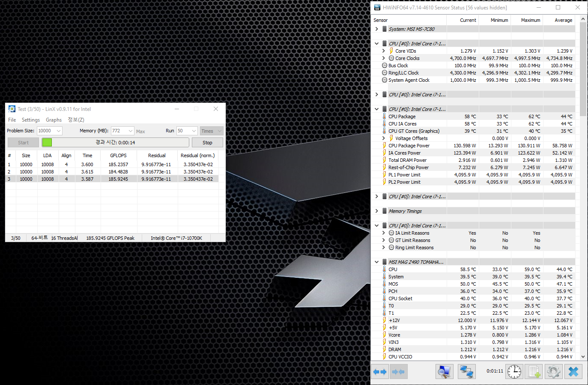Start logging with the sheet-plus icon

(534, 372)
